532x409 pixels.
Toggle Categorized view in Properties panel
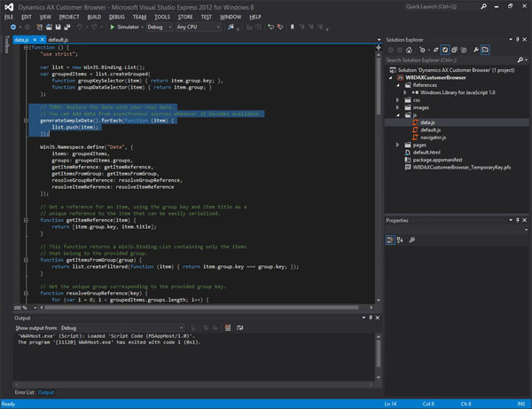(390, 240)
